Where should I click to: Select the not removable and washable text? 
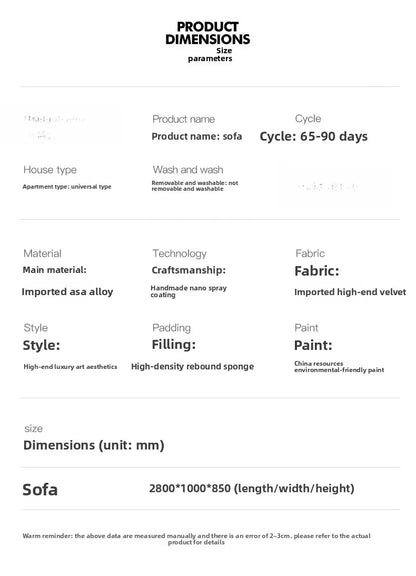pyautogui.click(x=195, y=186)
